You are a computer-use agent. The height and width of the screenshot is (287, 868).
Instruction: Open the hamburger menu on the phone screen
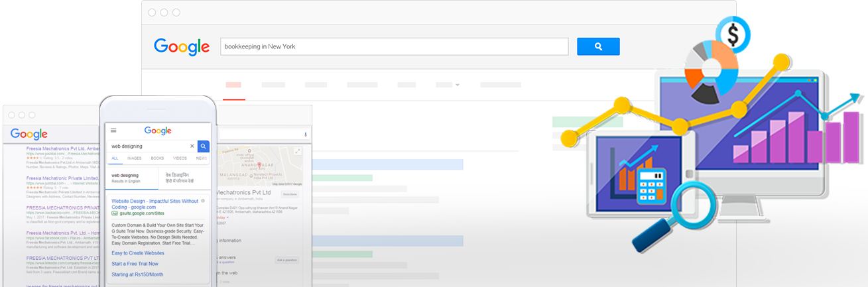coord(113,131)
